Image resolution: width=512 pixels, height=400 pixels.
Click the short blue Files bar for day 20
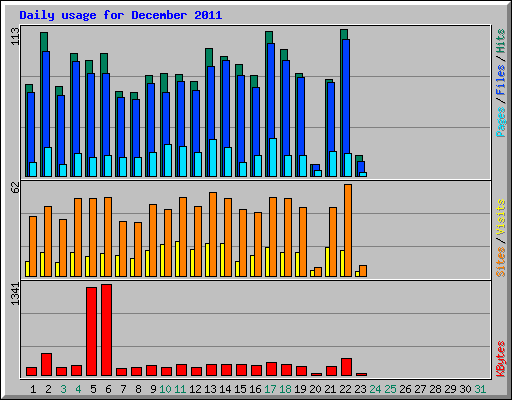(x=316, y=167)
